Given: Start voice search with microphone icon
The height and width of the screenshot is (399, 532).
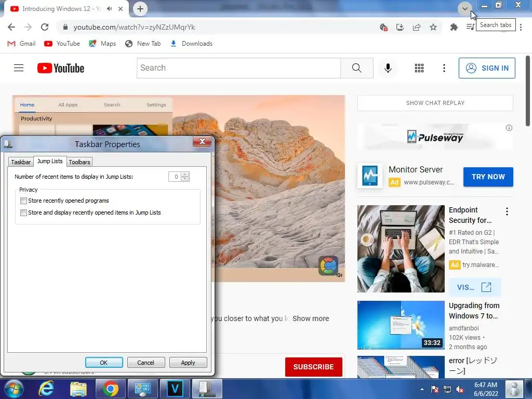Looking at the screenshot, I should (x=388, y=68).
